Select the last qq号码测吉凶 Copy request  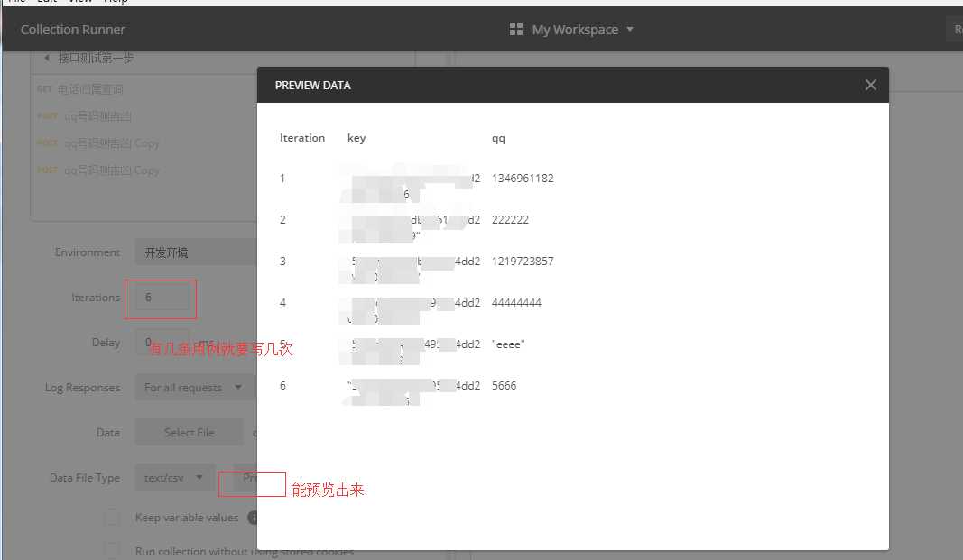point(97,170)
